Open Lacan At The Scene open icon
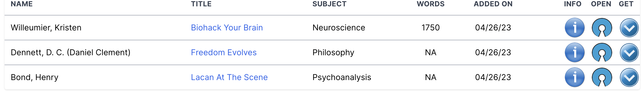Viewport: 644px width, 94px height. (602, 77)
